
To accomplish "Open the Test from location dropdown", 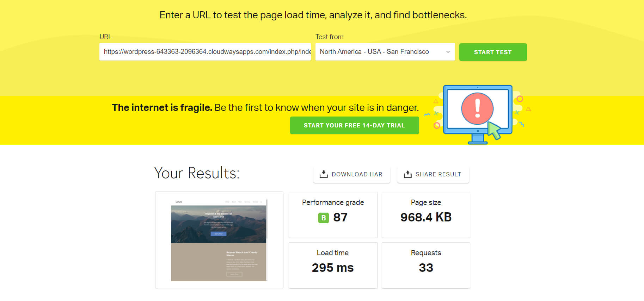I will point(385,52).
